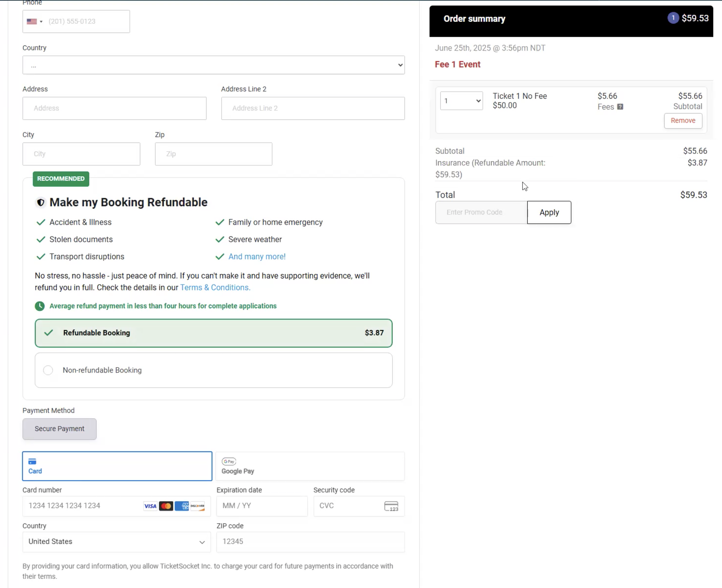Open the US flag phone country selector
Viewport: 722px width, 588px height.
tap(34, 21)
